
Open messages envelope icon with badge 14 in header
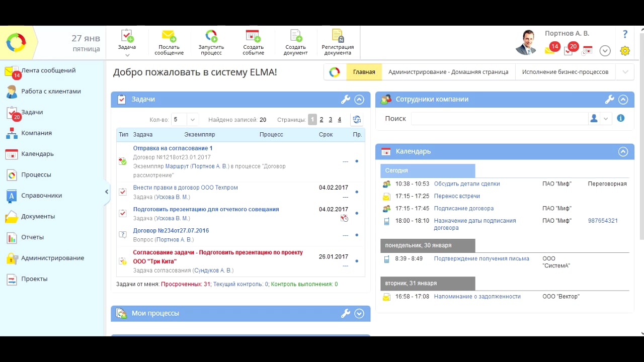click(x=552, y=49)
